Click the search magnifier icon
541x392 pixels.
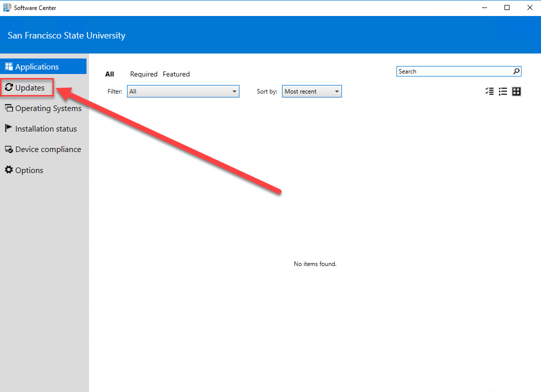(x=516, y=71)
